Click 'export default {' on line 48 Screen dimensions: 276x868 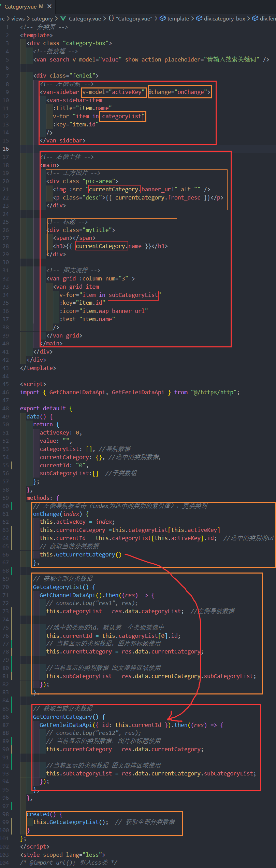tap(46, 409)
